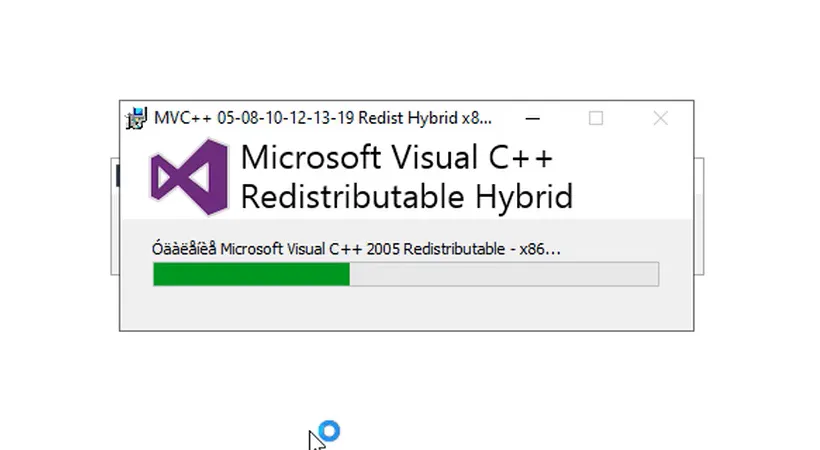The image size is (820, 450).
Task: Click the installer icon in the title bar
Action: coord(135,118)
